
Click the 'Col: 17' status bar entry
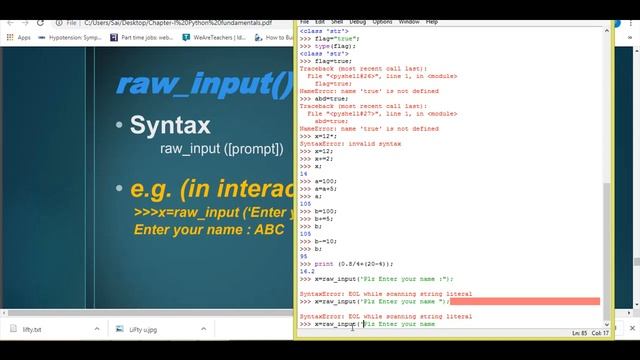(600, 333)
